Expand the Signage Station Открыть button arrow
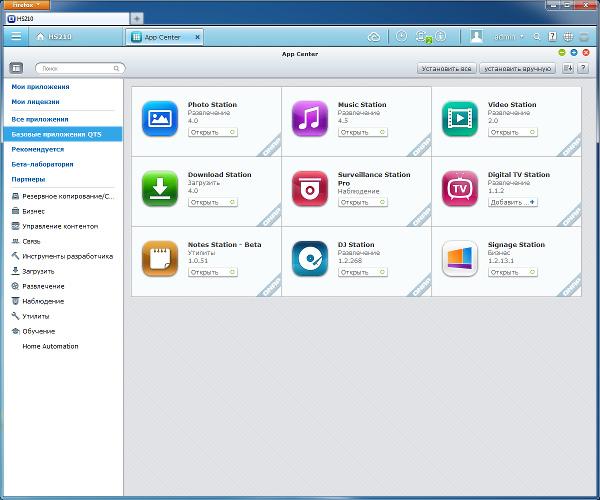Screen dimensions: 600x500 (x=532, y=272)
